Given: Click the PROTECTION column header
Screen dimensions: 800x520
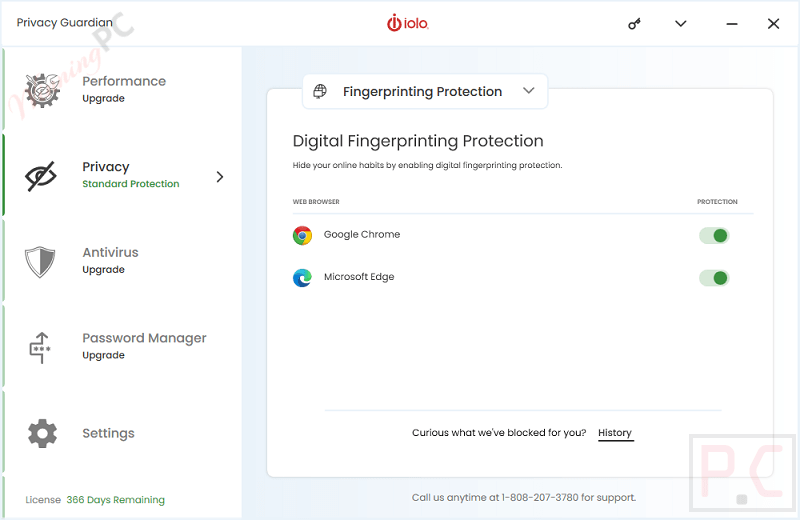Looking at the screenshot, I should [x=717, y=202].
